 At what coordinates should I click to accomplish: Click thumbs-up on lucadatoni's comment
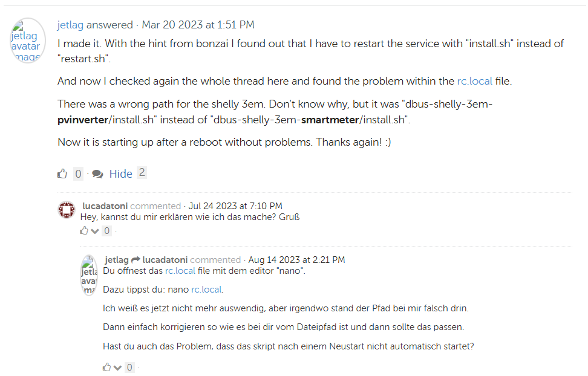[84, 231]
